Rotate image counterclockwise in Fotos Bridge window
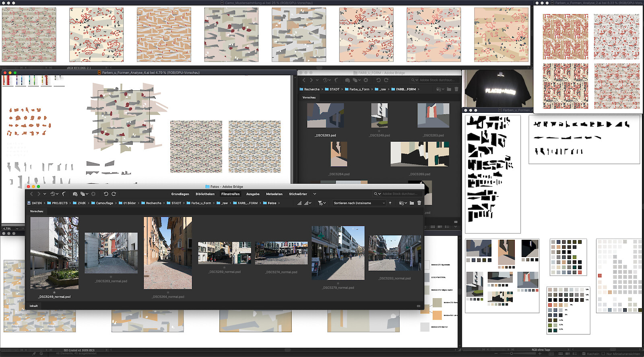The image size is (644, 357). pyautogui.click(x=106, y=194)
